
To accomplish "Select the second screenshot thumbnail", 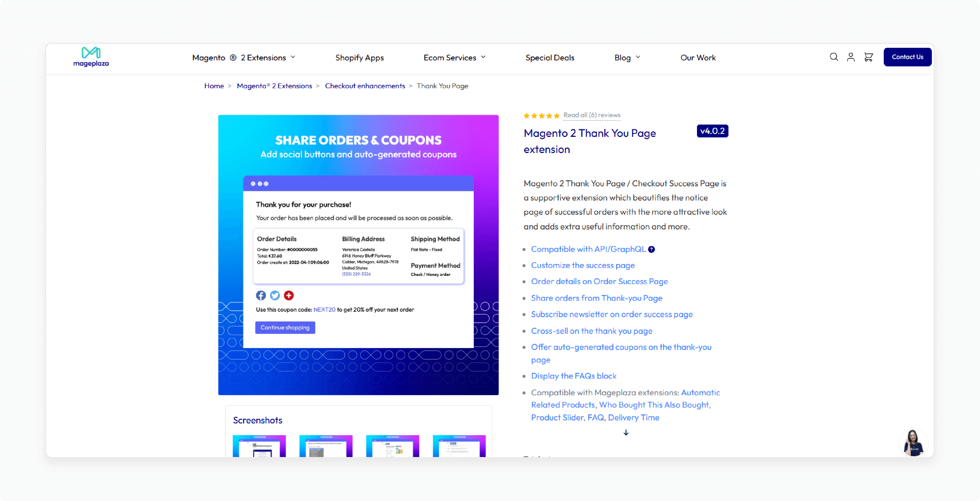I will (326, 446).
